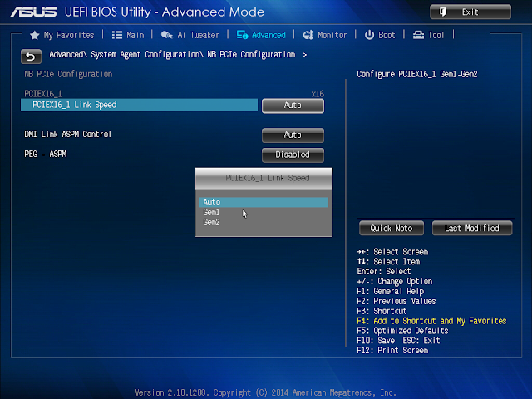
Task: Click the PCIEX16_1 slot label
Action: coord(43,94)
